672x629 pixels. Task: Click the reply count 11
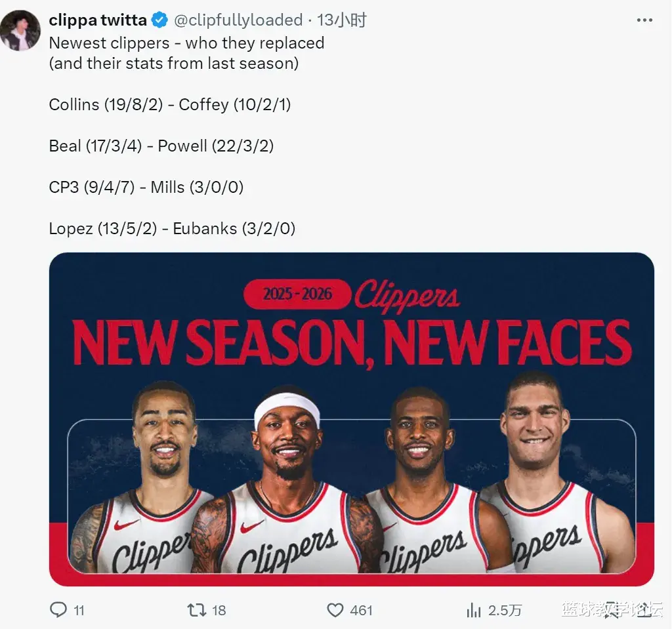(79, 611)
